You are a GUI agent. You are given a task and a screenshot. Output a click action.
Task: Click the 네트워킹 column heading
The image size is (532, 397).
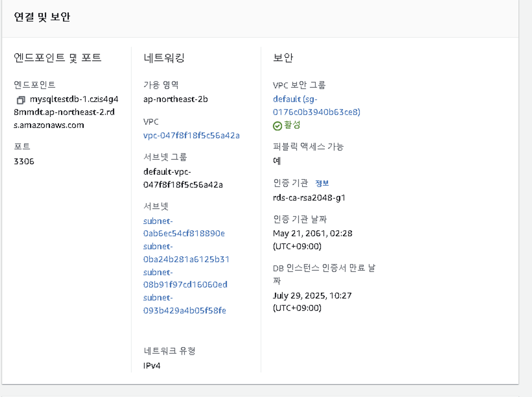click(x=164, y=58)
